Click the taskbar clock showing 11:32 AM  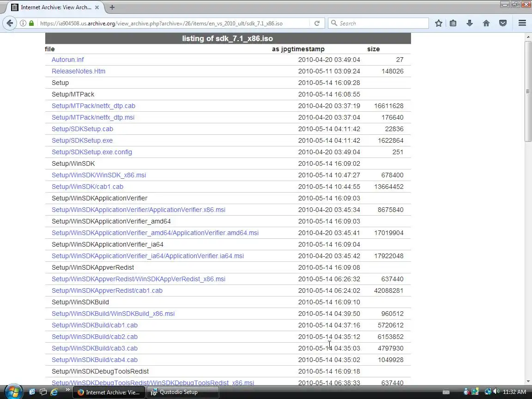(x=514, y=392)
